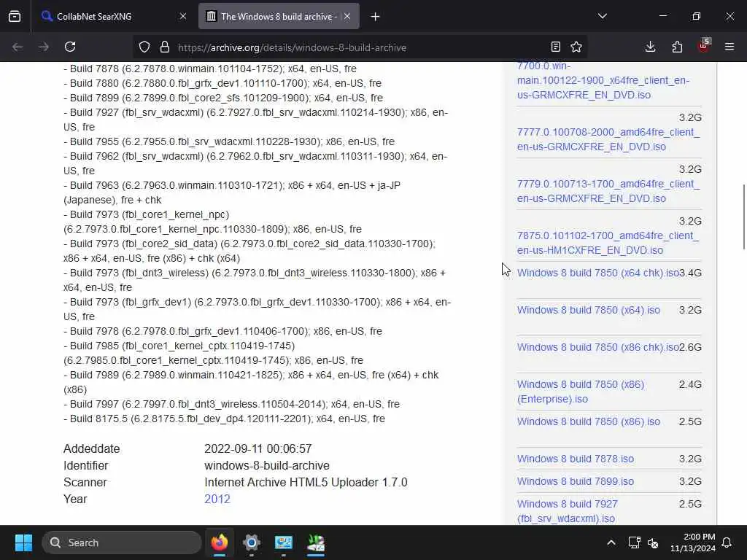Open the monitor app icon in taskbar

click(284, 542)
